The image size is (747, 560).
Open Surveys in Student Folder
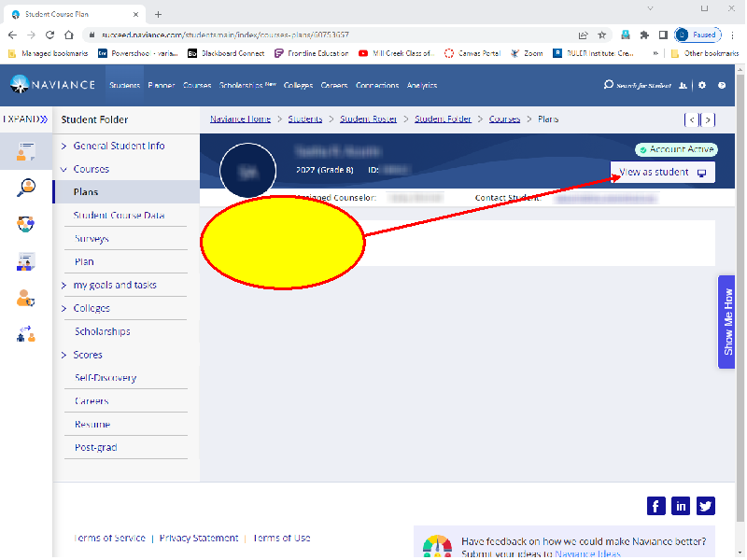coord(92,239)
